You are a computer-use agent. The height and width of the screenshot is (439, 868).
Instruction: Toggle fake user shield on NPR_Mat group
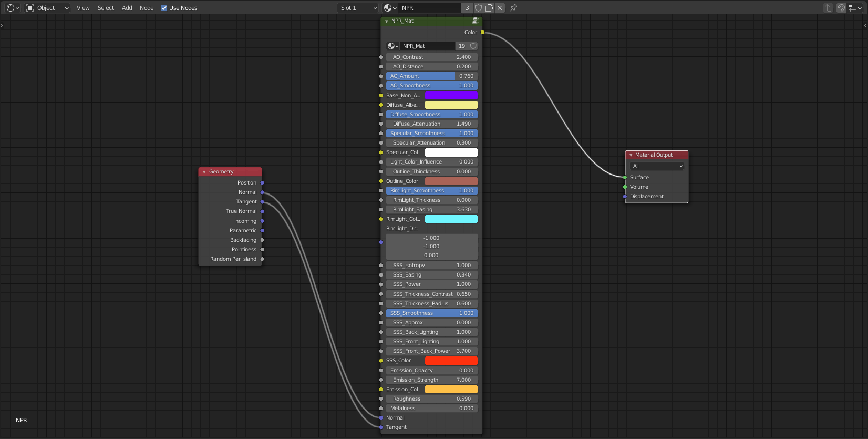[473, 46]
